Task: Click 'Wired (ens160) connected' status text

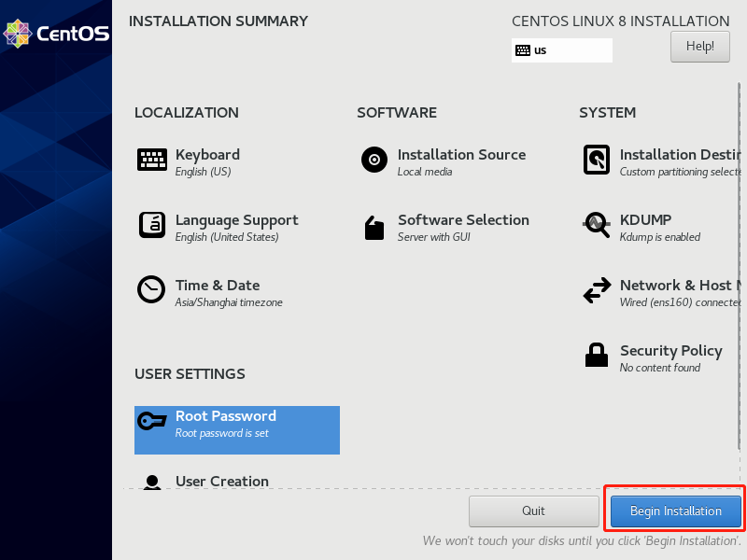Action: pos(681,302)
